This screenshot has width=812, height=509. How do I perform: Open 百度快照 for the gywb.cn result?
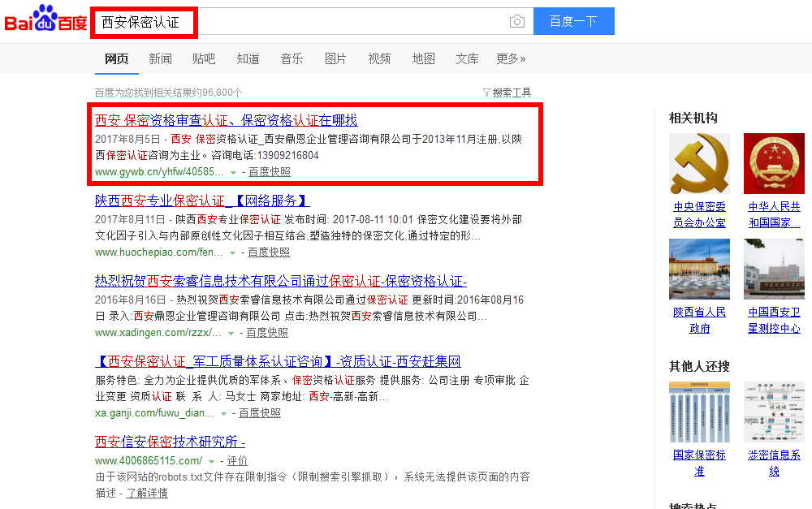click(x=270, y=172)
